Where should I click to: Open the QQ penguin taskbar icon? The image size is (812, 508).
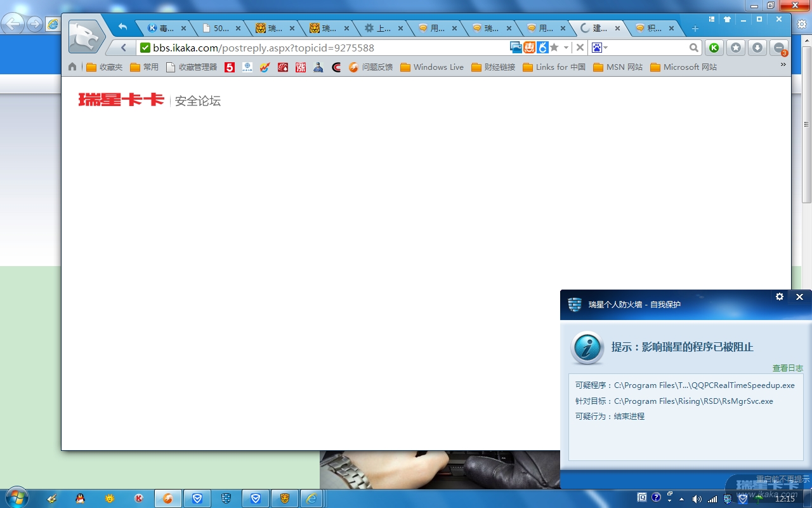tap(80, 498)
